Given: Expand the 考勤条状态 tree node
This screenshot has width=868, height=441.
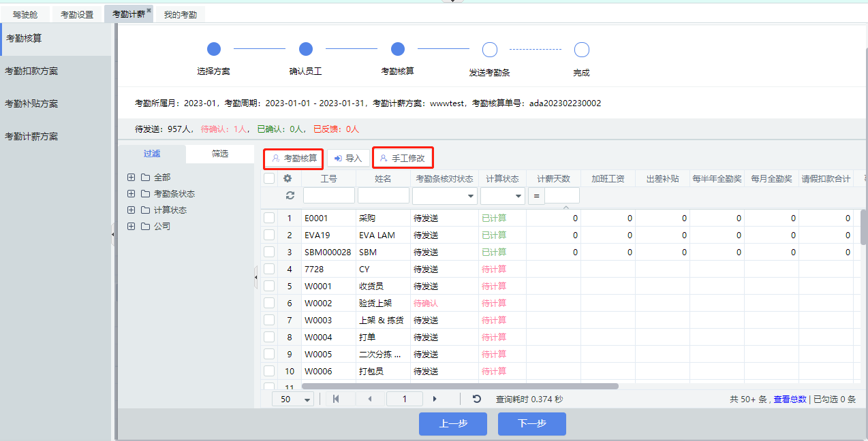Looking at the screenshot, I should point(131,193).
